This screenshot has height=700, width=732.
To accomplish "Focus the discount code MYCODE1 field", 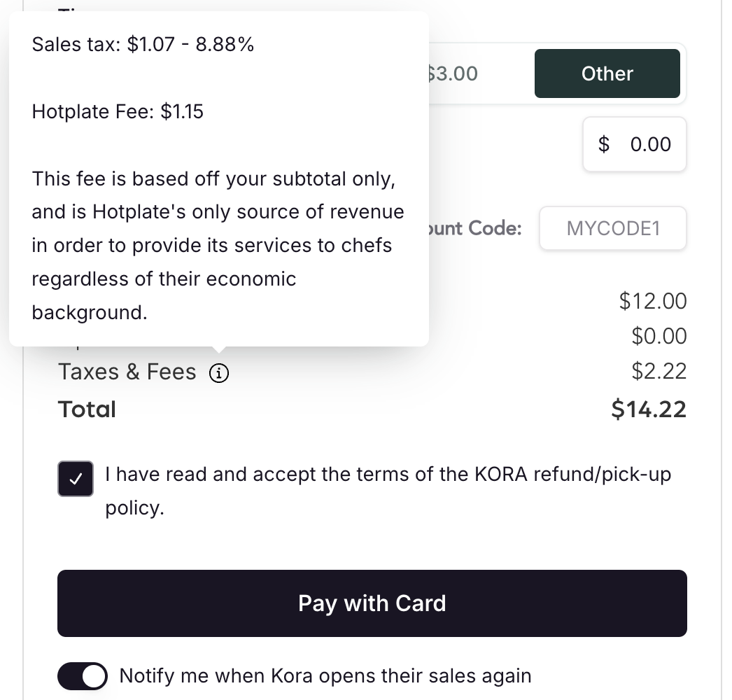I will coord(612,229).
